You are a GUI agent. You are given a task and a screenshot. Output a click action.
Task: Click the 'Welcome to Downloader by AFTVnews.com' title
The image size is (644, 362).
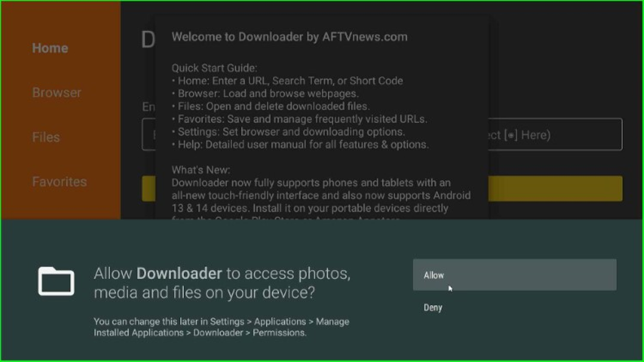289,37
